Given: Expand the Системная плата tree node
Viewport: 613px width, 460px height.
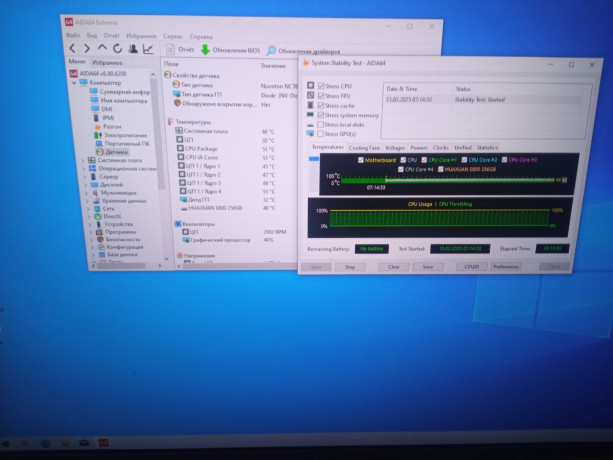Looking at the screenshot, I should click(83, 160).
